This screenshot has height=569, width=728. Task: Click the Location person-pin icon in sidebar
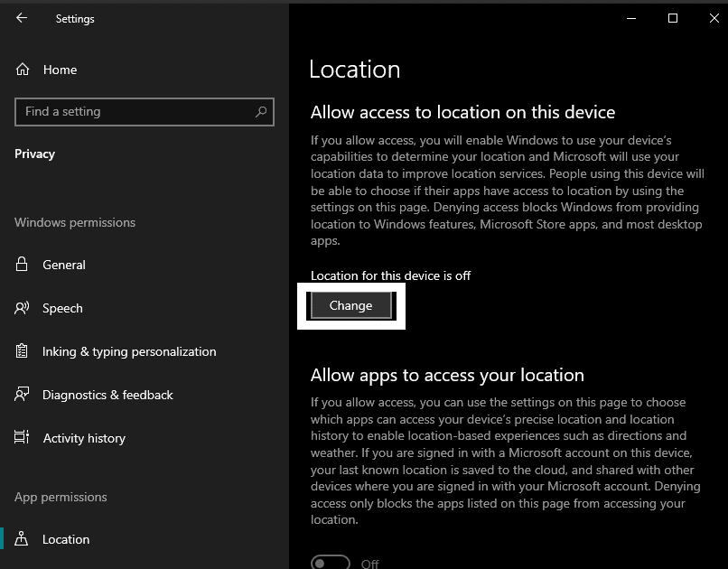23,539
